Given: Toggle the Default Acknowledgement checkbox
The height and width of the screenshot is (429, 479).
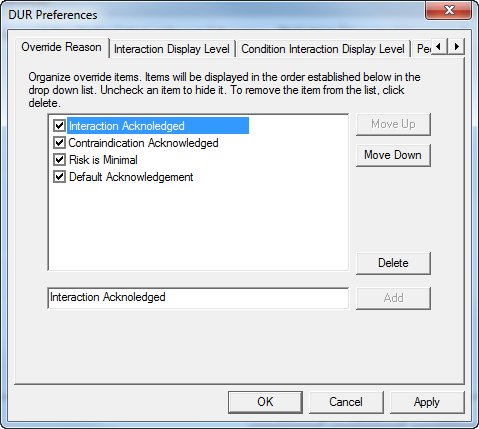Looking at the screenshot, I should (x=59, y=177).
